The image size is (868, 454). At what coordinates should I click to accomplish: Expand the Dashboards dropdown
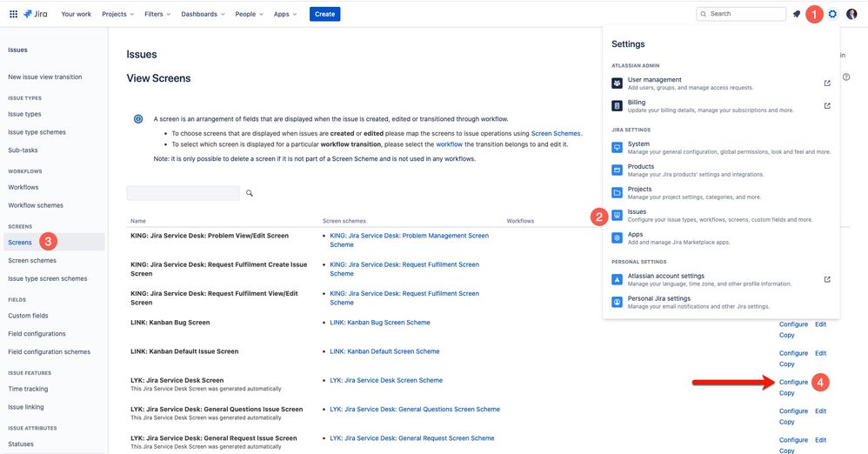pyautogui.click(x=203, y=15)
